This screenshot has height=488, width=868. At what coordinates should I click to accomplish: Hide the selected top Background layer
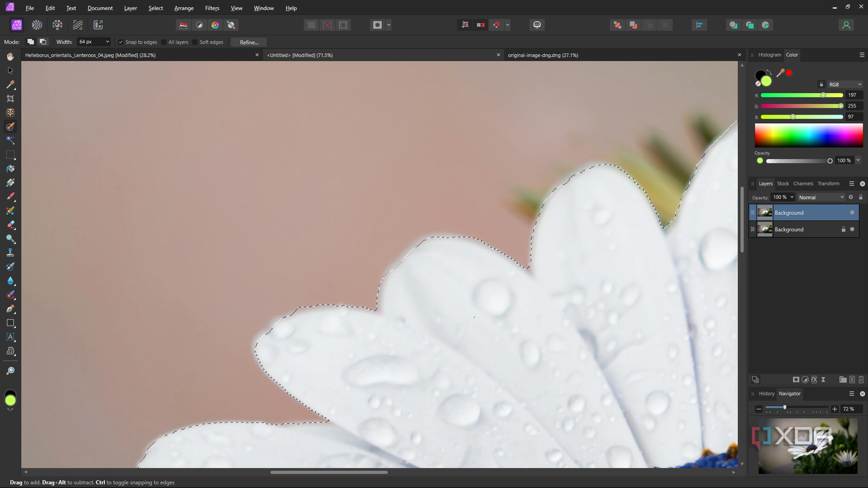tap(852, 213)
